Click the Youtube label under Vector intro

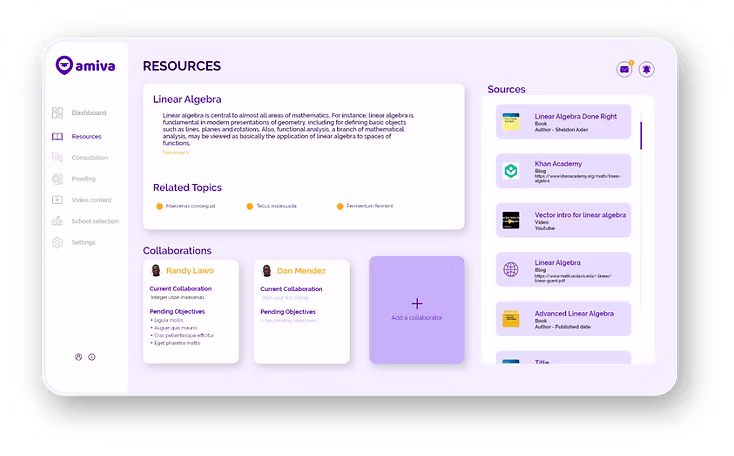coord(544,228)
